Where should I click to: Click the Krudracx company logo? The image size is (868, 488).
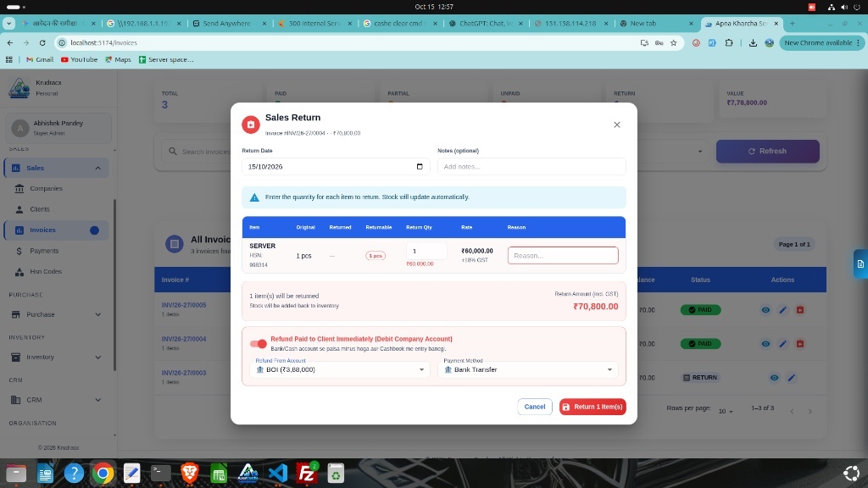(x=19, y=88)
